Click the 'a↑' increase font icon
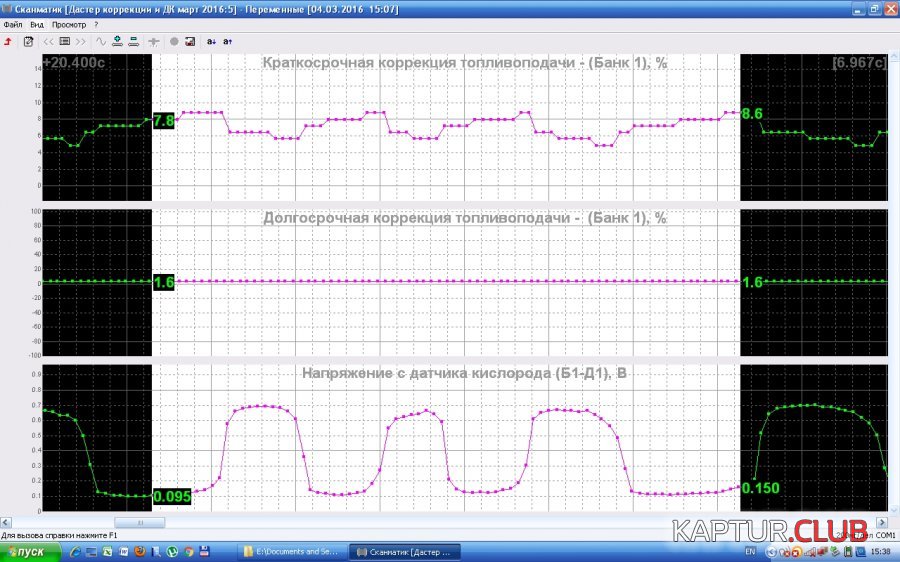900x562 pixels. click(x=227, y=41)
